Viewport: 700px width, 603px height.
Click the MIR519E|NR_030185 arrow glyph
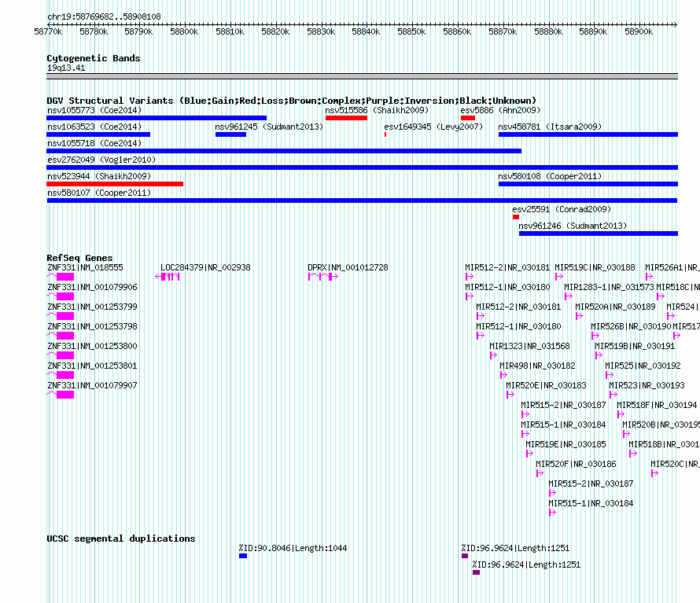pos(529,454)
